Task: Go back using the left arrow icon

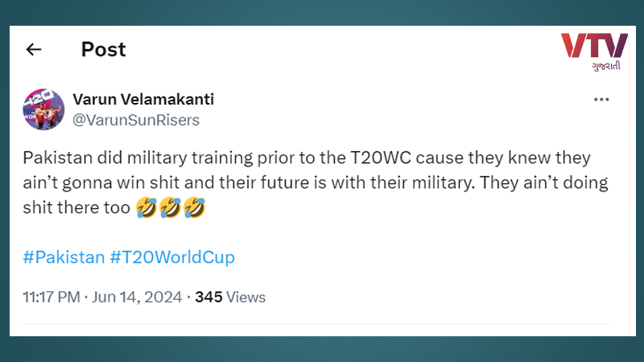Action: (34, 50)
